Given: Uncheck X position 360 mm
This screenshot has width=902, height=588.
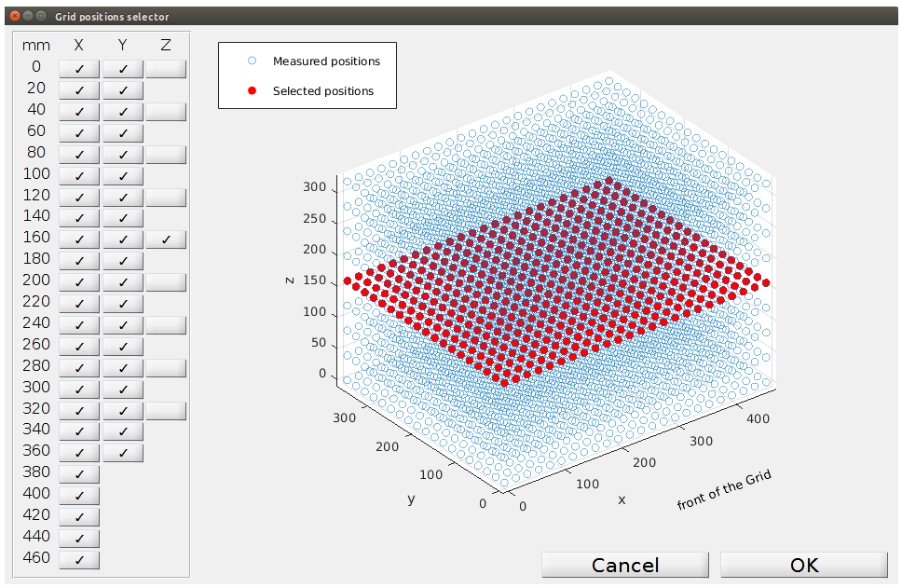Looking at the screenshot, I should [x=79, y=453].
